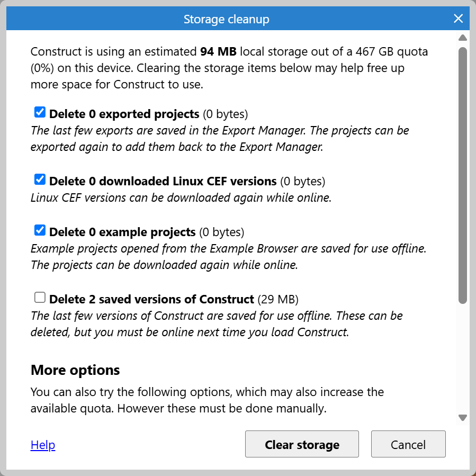
Task: Close the Storage cleanup dialog
Action: (x=459, y=19)
